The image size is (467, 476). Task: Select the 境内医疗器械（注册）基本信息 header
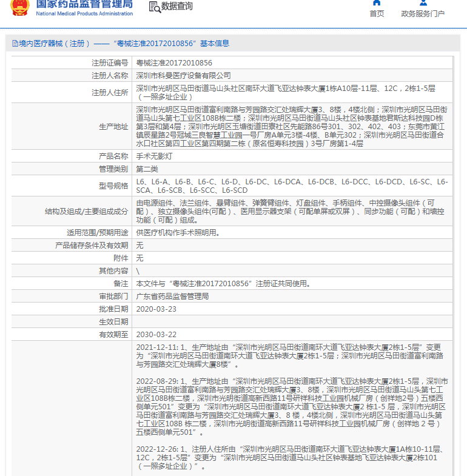click(121, 44)
